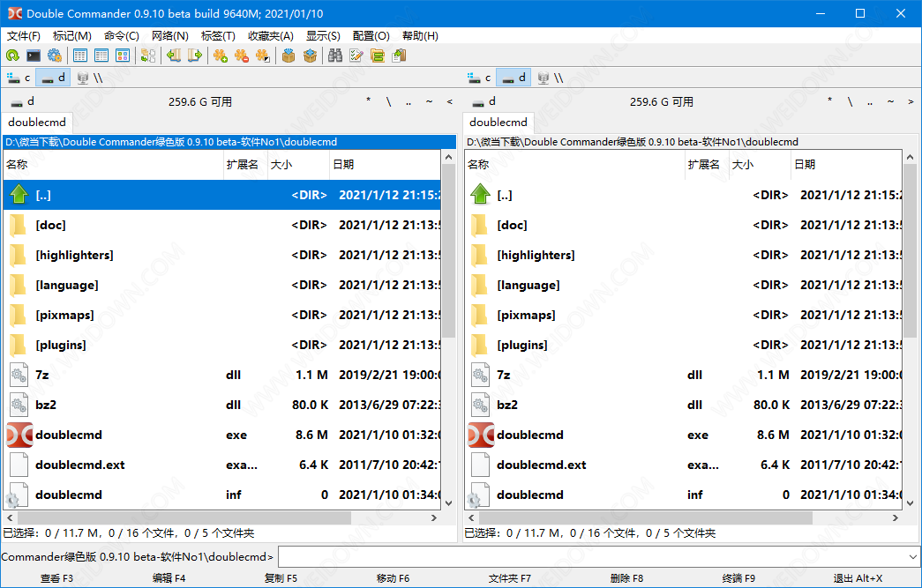922x588 pixels.
Task: Click the unselect group minus icon
Action: pos(242,56)
